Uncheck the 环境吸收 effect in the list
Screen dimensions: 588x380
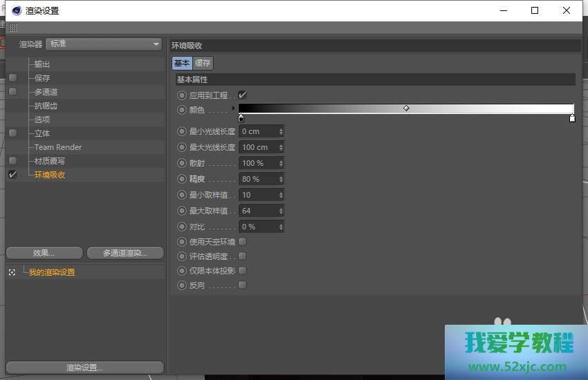[x=12, y=175]
